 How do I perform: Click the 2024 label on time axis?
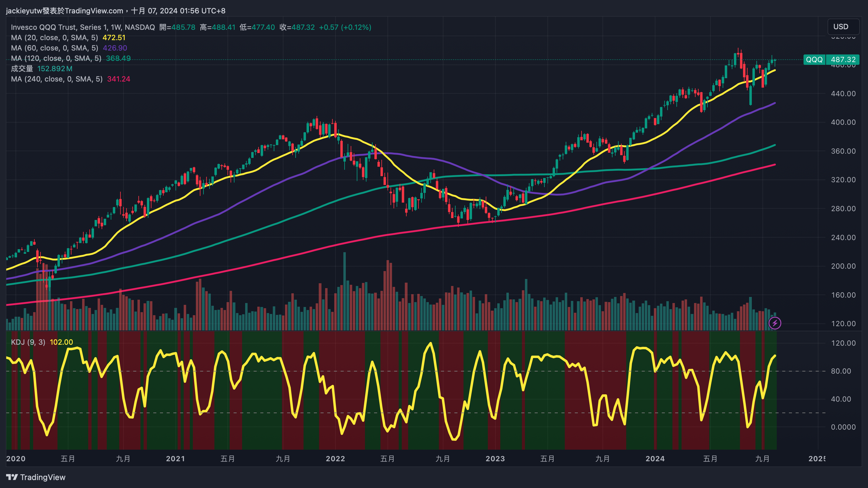click(x=655, y=459)
